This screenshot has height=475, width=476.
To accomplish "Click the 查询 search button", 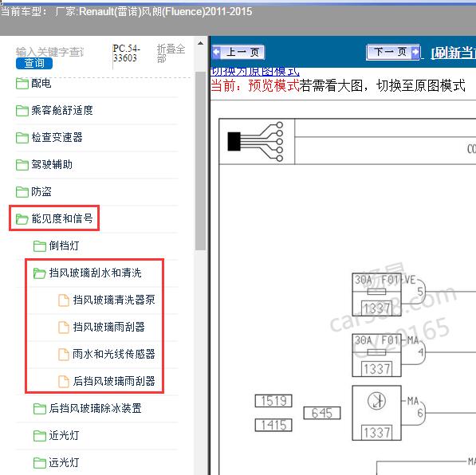I will tap(34, 63).
